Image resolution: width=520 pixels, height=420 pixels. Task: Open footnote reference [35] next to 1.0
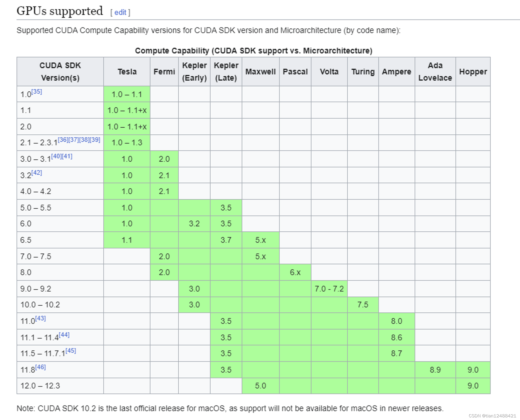point(37,91)
